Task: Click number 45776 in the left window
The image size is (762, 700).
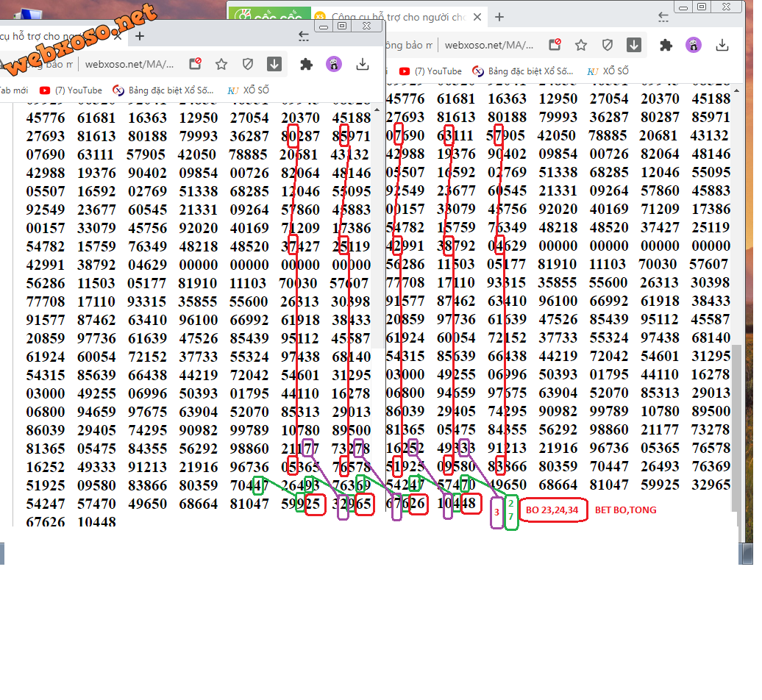Action: click(45, 118)
